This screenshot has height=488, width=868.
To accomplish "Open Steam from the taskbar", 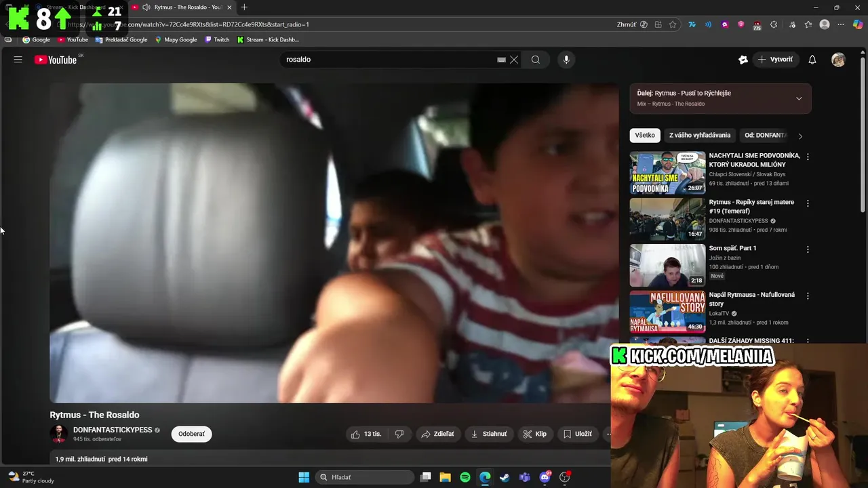I will pos(505,477).
